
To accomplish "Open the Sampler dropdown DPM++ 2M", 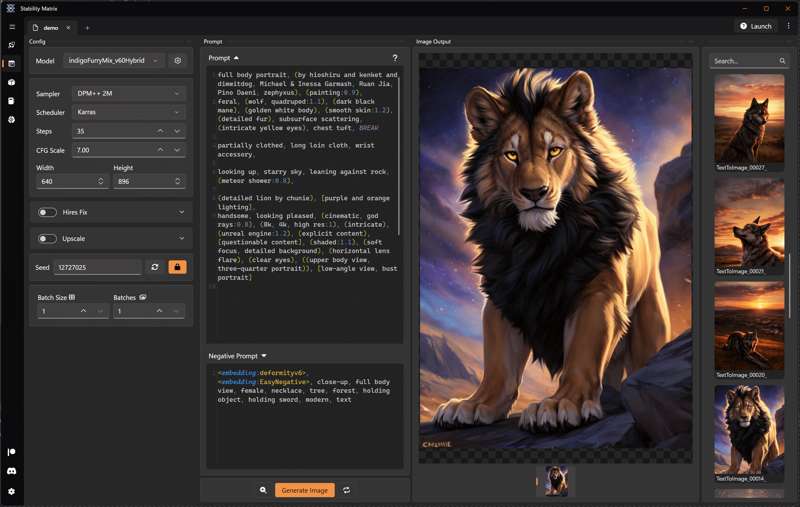I will click(129, 94).
